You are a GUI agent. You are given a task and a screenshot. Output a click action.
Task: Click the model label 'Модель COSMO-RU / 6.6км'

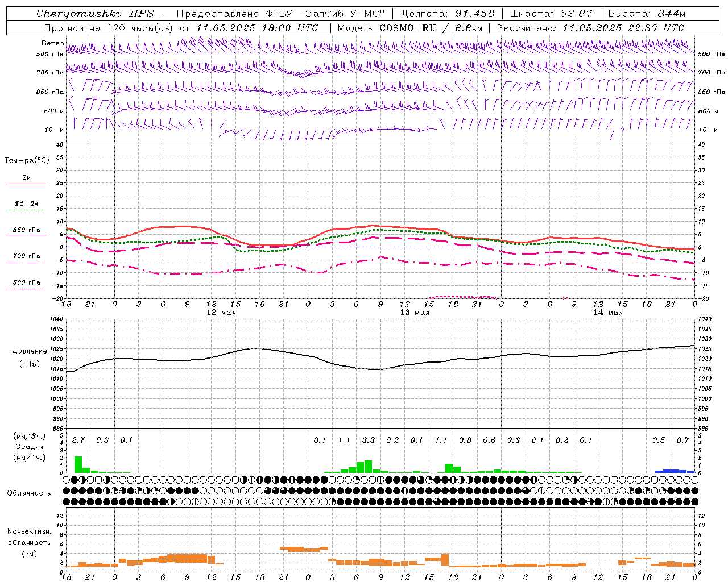(410, 28)
